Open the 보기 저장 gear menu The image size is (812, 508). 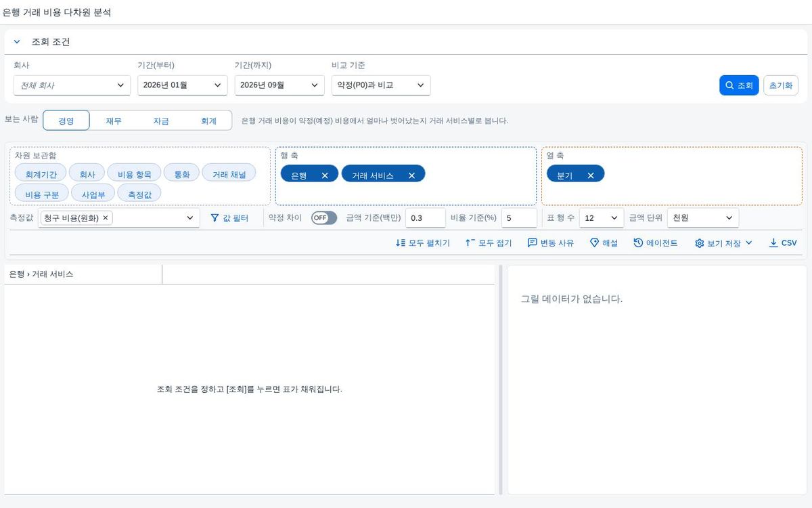(x=723, y=243)
